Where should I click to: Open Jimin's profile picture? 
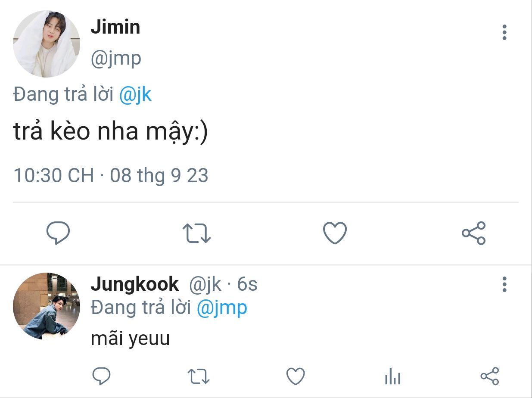tap(47, 44)
